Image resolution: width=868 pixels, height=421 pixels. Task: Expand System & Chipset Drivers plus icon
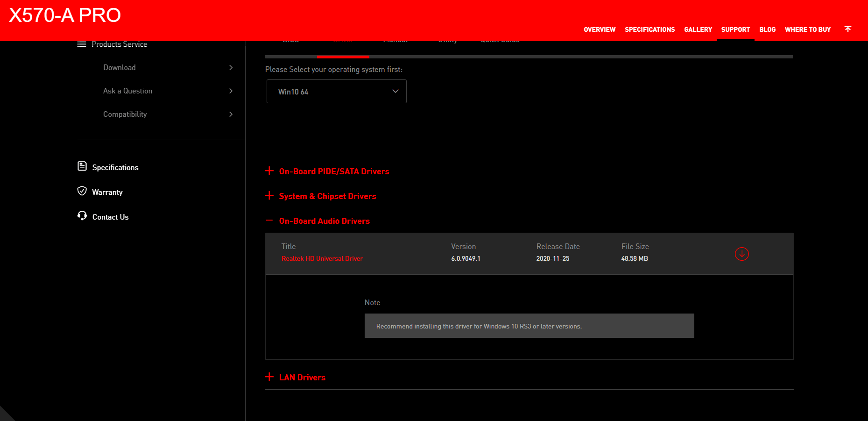coord(269,196)
